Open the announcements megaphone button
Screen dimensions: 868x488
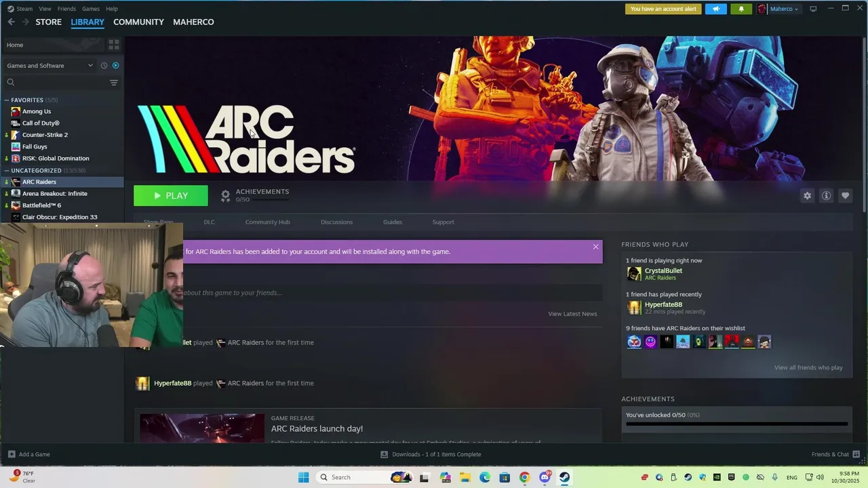tap(715, 9)
